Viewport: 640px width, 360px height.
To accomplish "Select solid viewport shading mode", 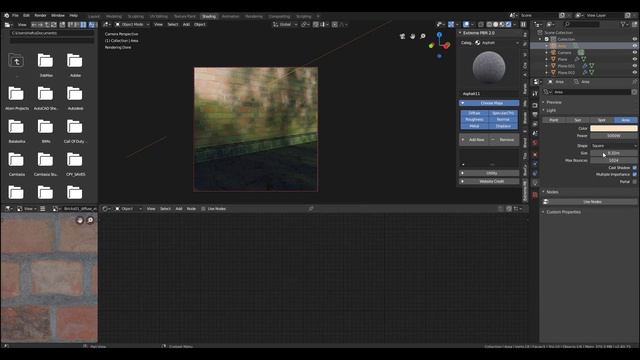I will pyautogui.click(x=496, y=24).
